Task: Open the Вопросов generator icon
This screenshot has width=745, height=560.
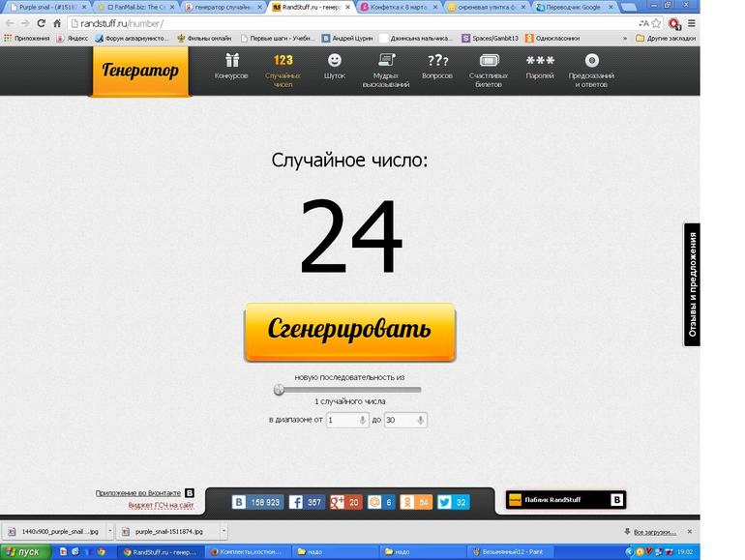Action: [437, 62]
